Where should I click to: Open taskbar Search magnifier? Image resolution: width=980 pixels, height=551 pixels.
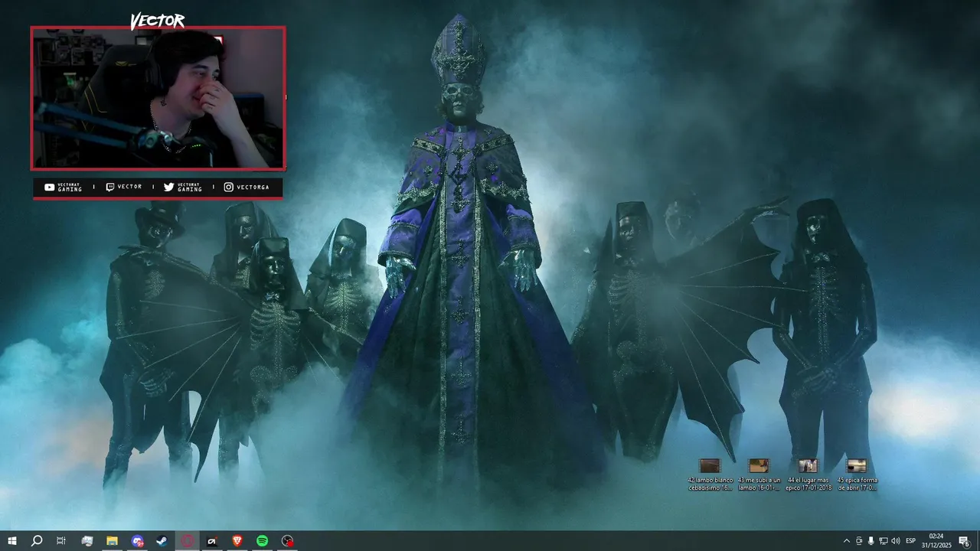37,541
